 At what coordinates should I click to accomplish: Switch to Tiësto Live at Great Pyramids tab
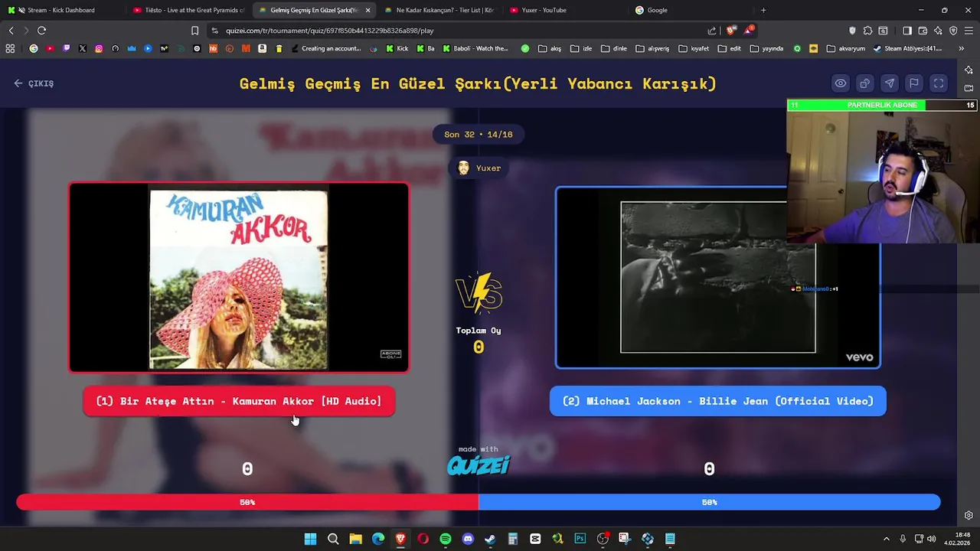click(188, 10)
